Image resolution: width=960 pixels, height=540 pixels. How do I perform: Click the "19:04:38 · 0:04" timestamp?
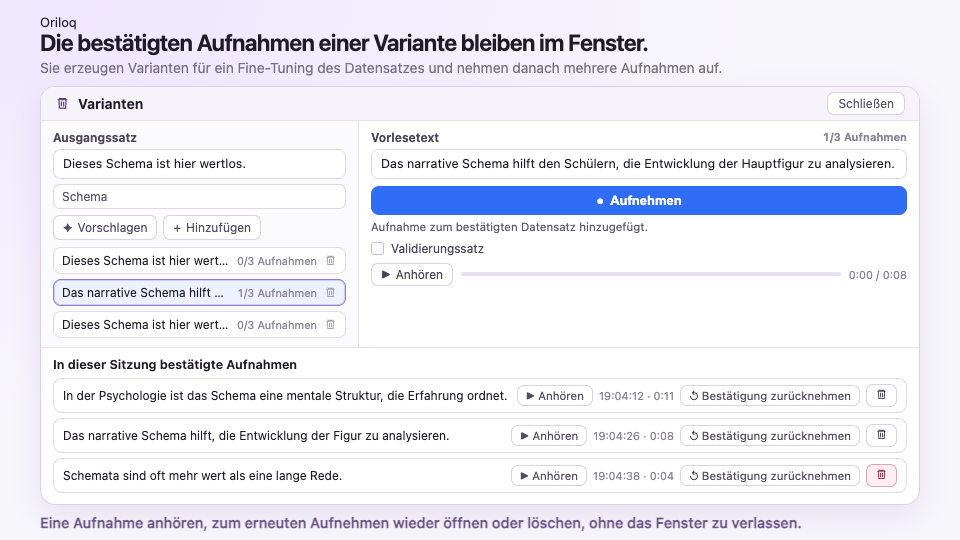pyautogui.click(x=633, y=476)
